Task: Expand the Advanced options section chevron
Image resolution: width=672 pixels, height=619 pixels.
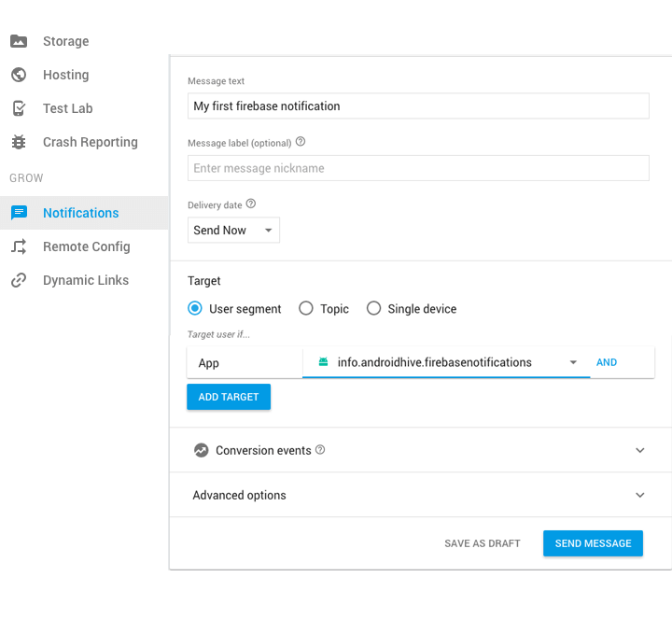Action: pos(640,495)
